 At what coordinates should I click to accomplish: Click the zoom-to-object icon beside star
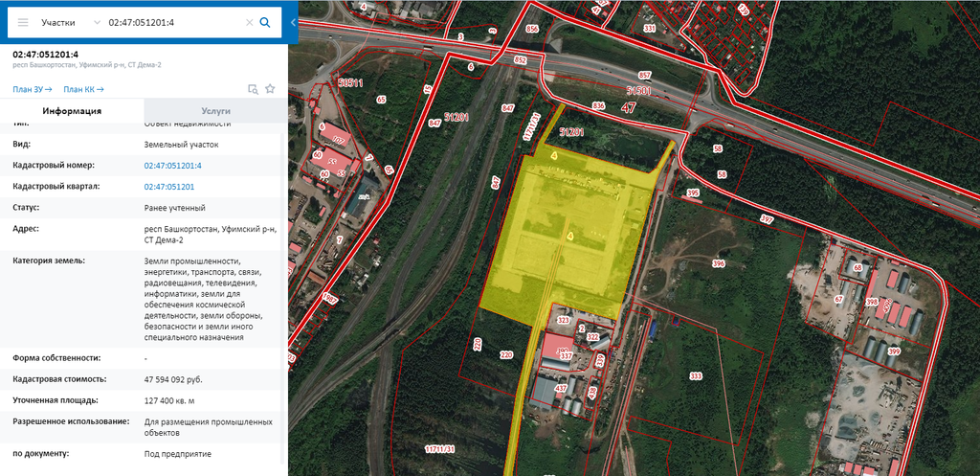point(253,89)
